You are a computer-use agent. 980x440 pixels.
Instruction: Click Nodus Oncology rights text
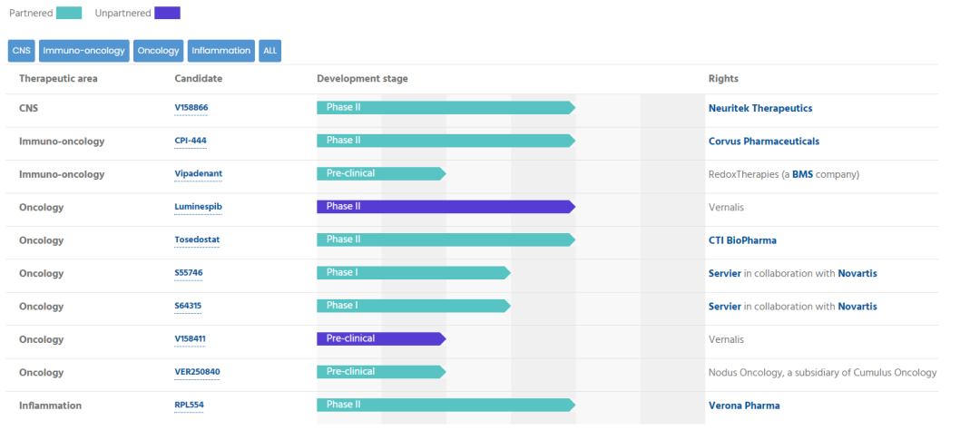click(x=822, y=373)
